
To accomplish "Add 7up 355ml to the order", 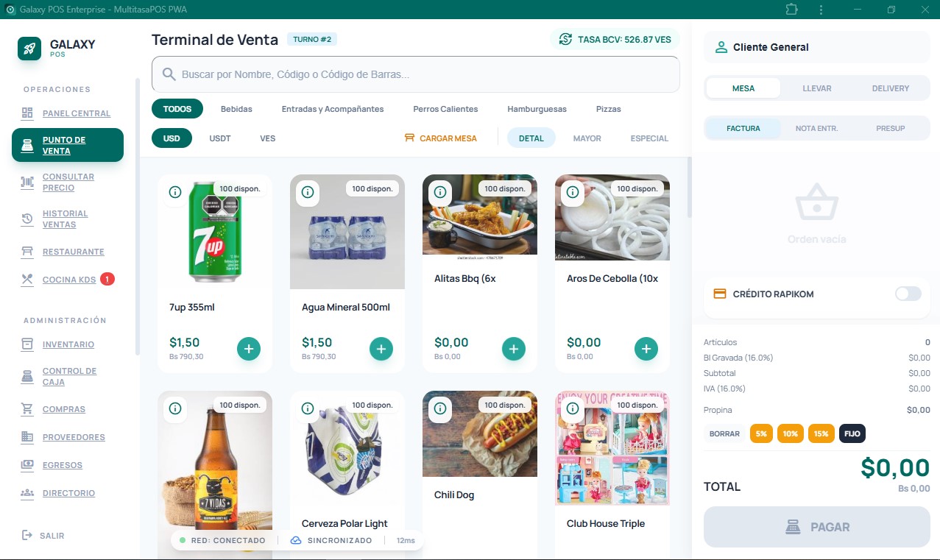I will click(x=249, y=349).
